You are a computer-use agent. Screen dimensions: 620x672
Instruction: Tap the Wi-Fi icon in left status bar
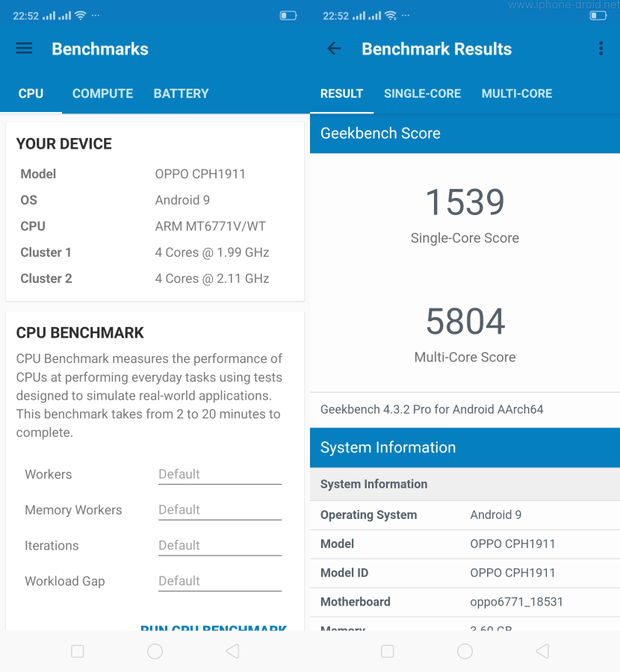tap(80, 16)
